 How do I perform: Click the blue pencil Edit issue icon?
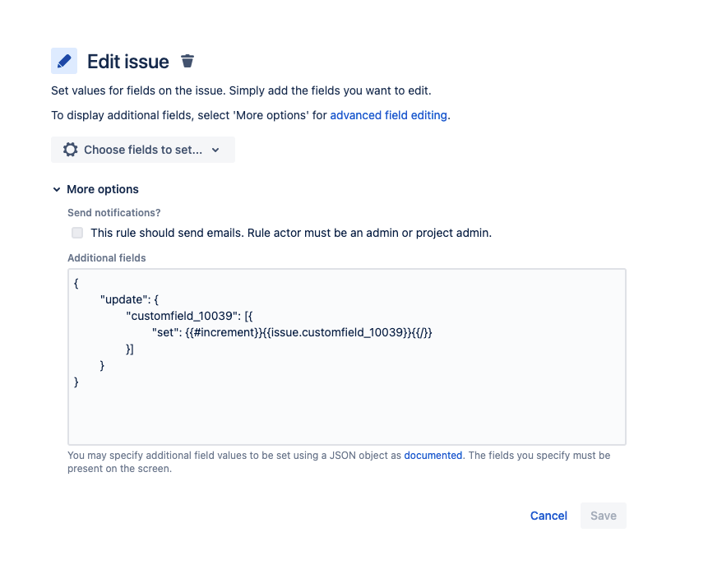point(64,61)
